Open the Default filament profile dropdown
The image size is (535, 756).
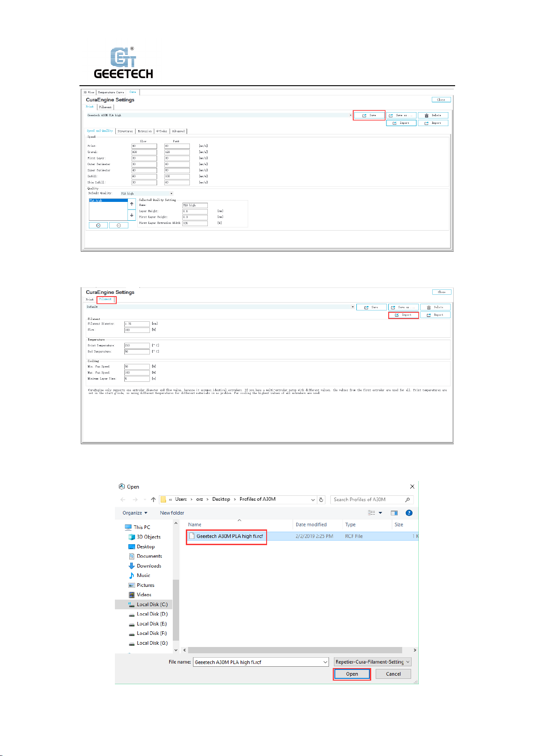[353, 307]
